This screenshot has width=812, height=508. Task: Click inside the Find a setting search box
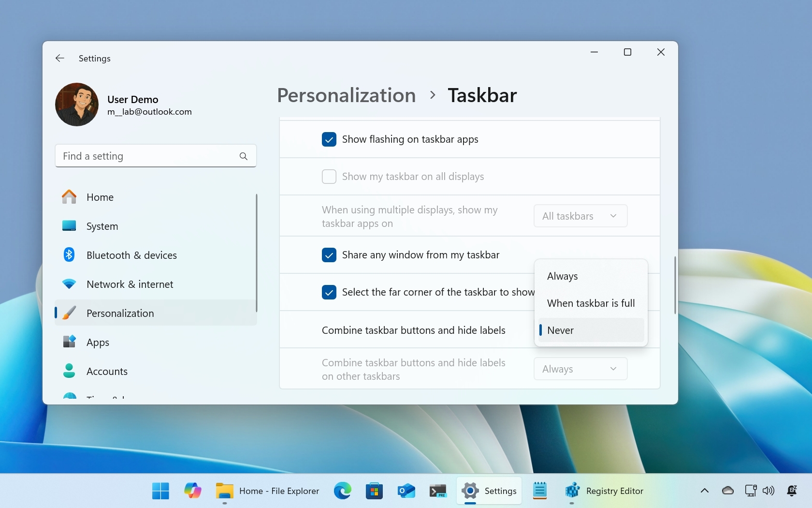point(145,156)
